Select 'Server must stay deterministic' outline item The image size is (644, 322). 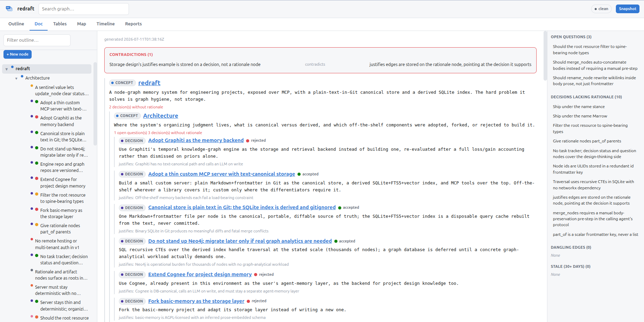pos(58,290)
